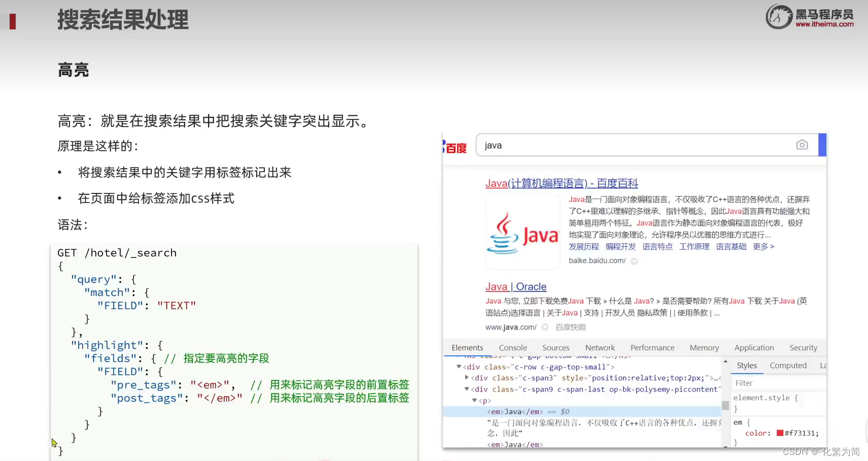Screen dimensions: 868x461
Task: Switch to the Elements tab
Action: pyautogui.click(x=467, y=348)
